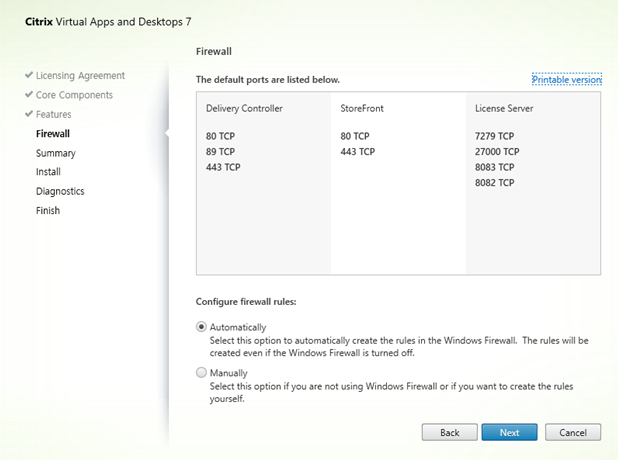This screenshot has width=618, height=460.
Task: Click the Back button
Action: 449,432
